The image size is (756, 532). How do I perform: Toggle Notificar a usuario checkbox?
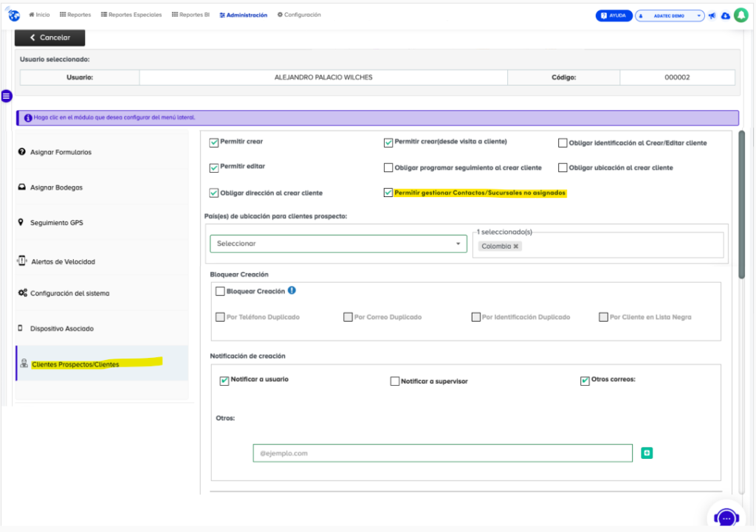click(224, 381)
